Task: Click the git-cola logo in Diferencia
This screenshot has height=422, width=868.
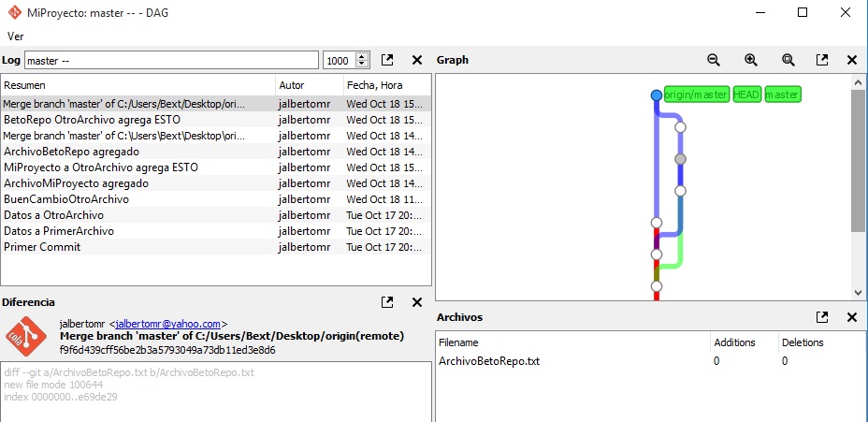Action: (26, 336)
